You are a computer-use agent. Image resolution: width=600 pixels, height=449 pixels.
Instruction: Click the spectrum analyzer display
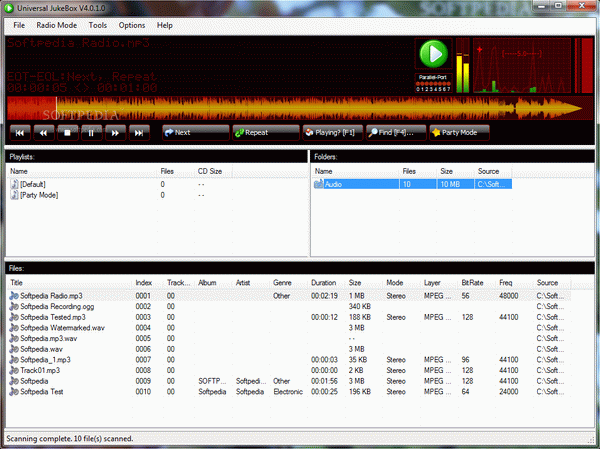(x=522, y=65)
